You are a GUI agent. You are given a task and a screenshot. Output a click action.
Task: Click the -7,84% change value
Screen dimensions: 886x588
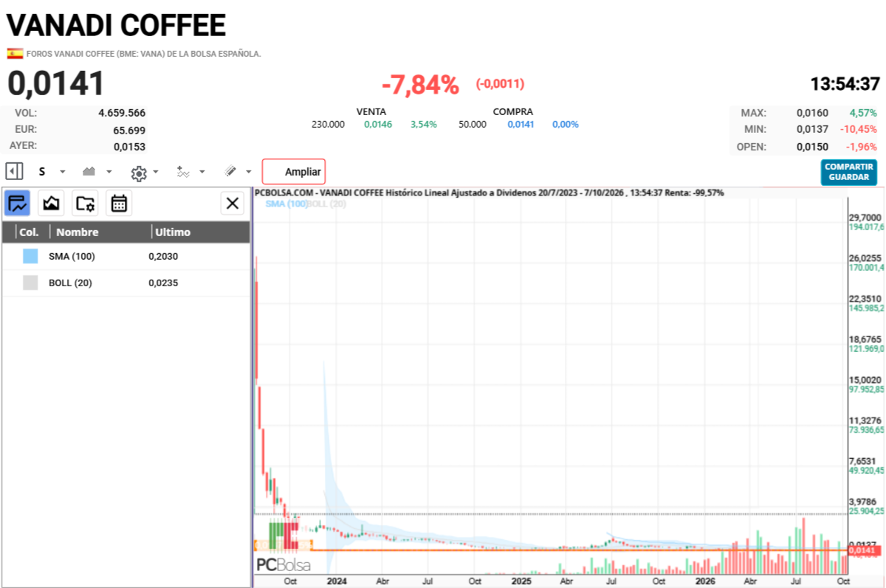pyautogui.click(x=420, y=85)
